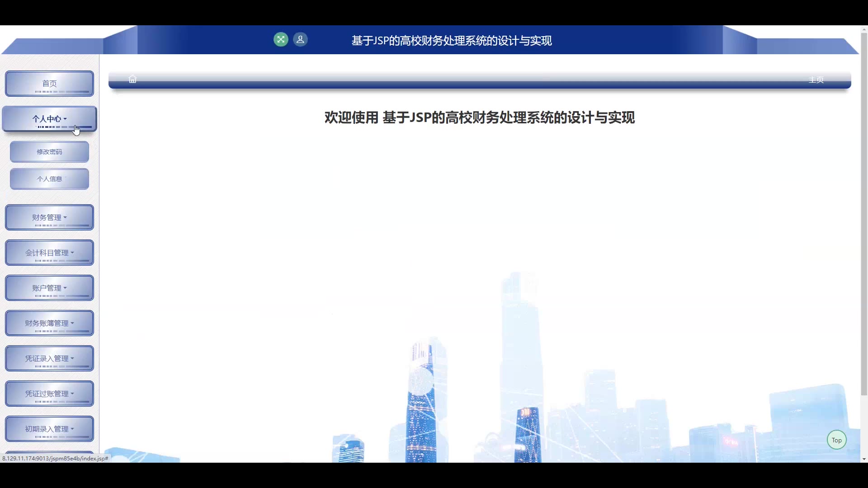Click the green exit icon in header
The height and width of the screenshot is (488, 868).
281,40
